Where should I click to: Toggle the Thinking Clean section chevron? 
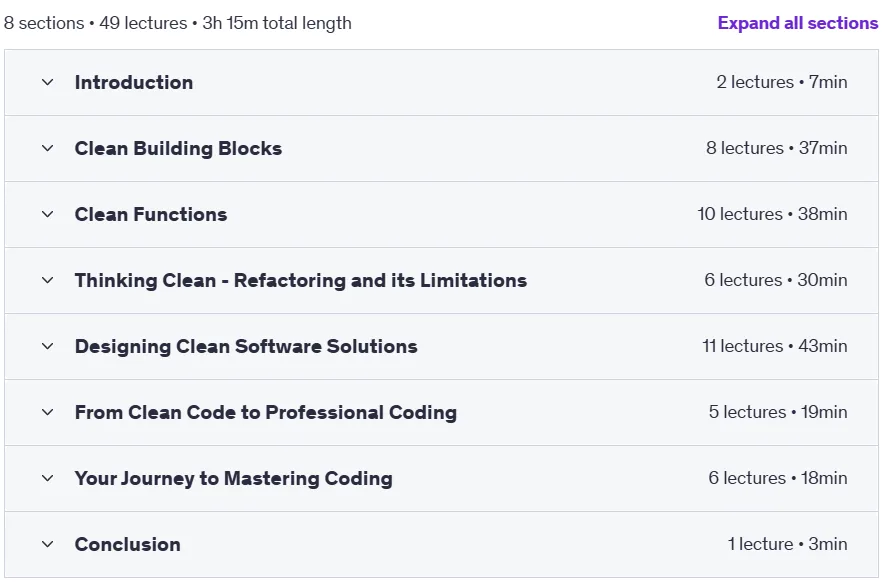(x=48, y=280)
